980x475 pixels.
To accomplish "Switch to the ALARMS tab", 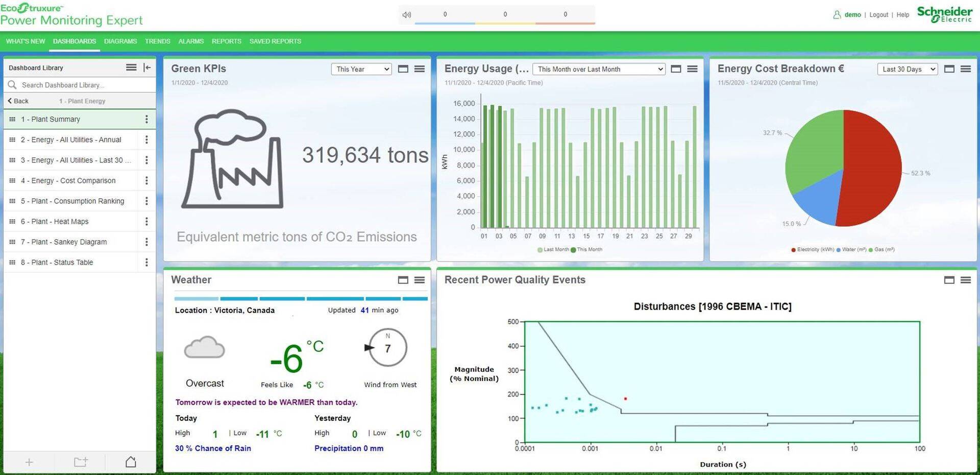I will point(190,41).
